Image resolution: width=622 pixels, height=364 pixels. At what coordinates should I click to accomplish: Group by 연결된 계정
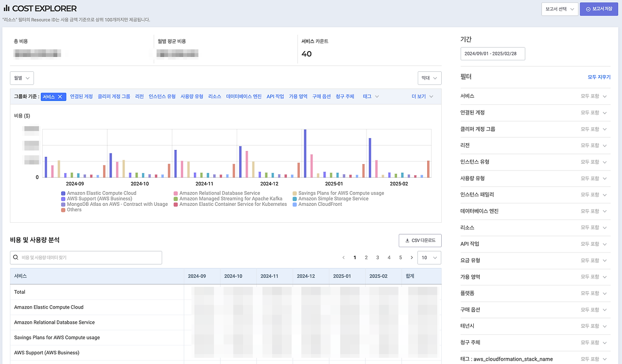click(x=81, y=97)
